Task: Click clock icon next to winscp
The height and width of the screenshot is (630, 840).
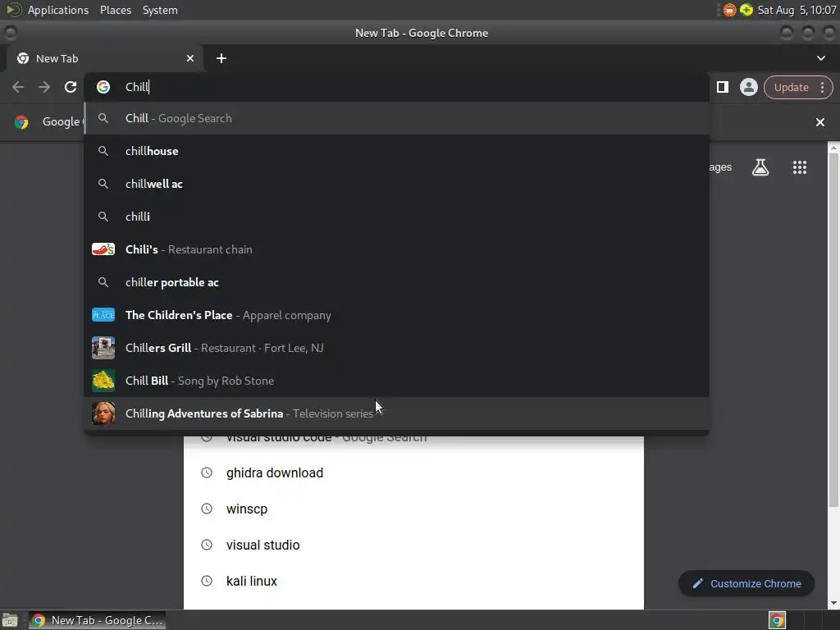Action: click(x=207, y=509)
